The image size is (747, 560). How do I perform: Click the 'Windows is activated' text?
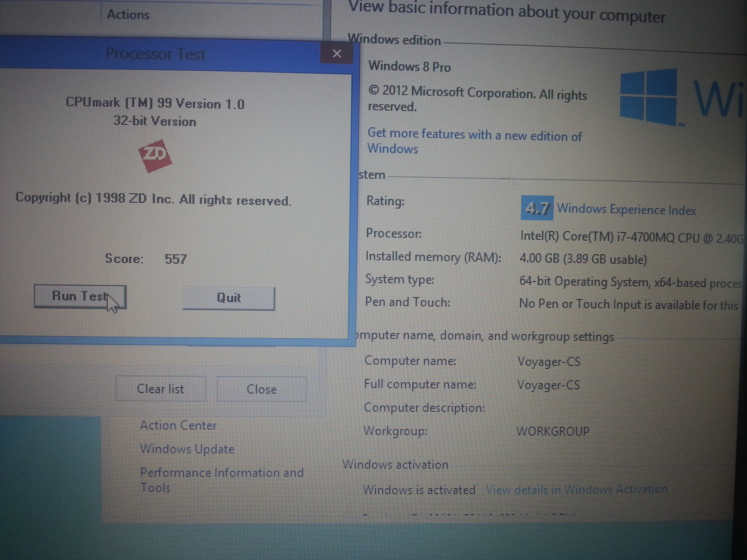click(419, 490)
